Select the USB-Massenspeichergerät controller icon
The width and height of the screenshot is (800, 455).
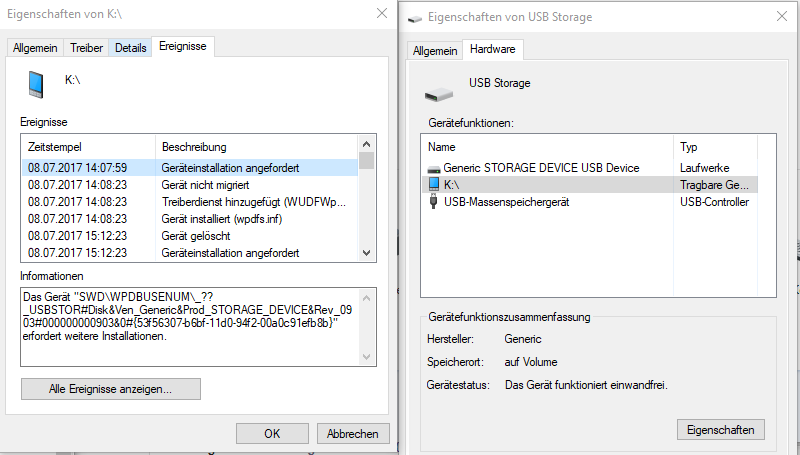[433, 202]
